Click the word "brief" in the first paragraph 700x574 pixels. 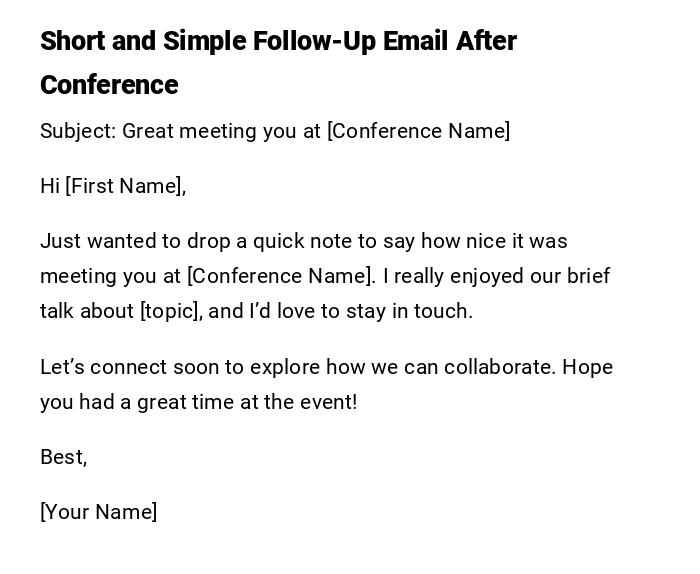[588, 276]
